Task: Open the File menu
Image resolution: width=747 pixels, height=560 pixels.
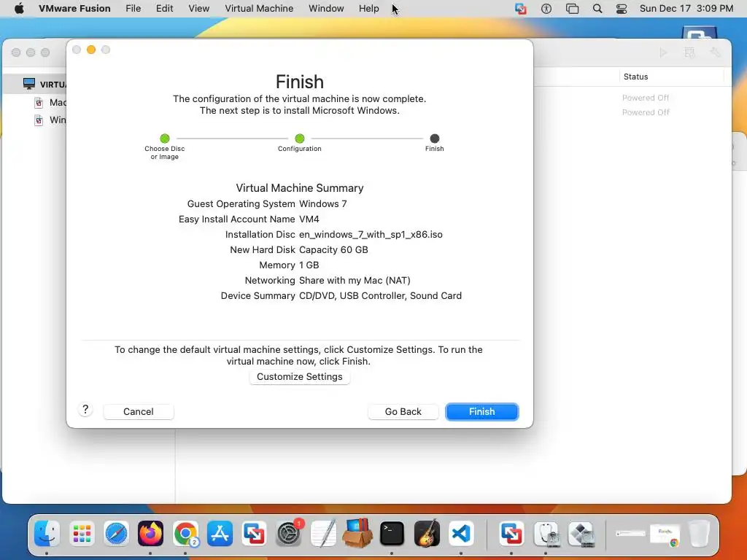Action: 133,8
